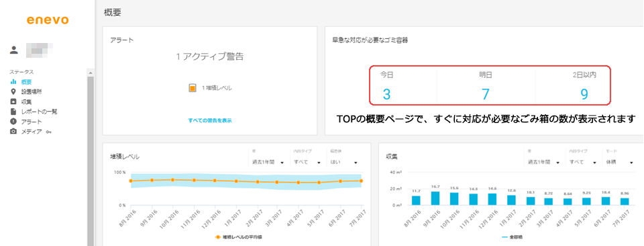Viewport: 644px width, 246px height.
Task: Open the 設置場所 menu item
Action: pyautogui.click(x=32, y=91)
